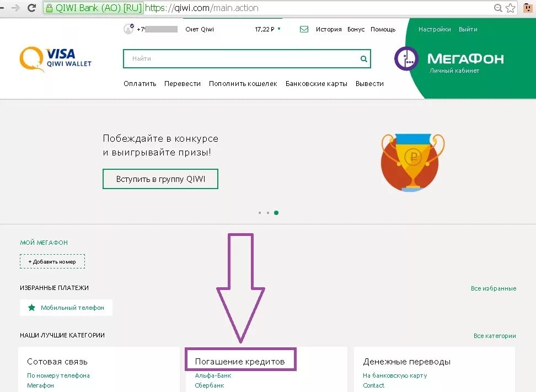Open Банковские карты menu item
The image size is (536, 392).
point(316,84)
